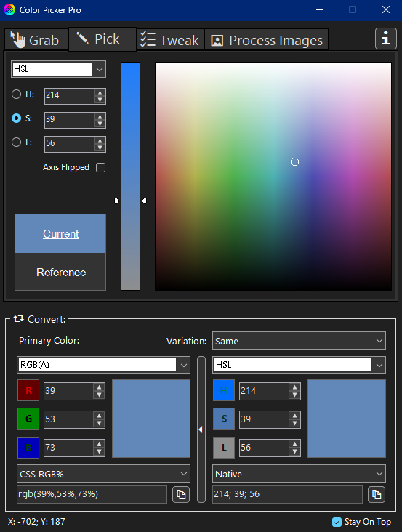Click the picker L value field
Screen dimensions: 402x532
tap(69, 143)
